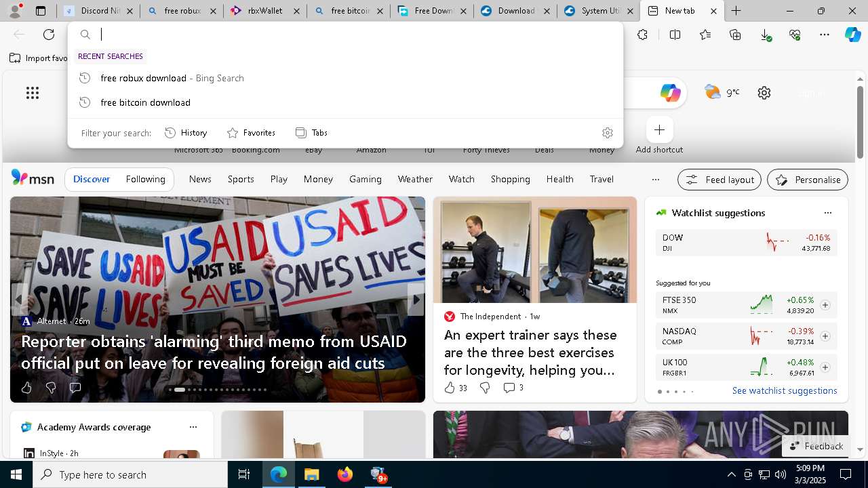Add NASDAQ to watchlist
The height and width of the screenshot is (488, 868).
pyautogui.click(x=825, y=336)
